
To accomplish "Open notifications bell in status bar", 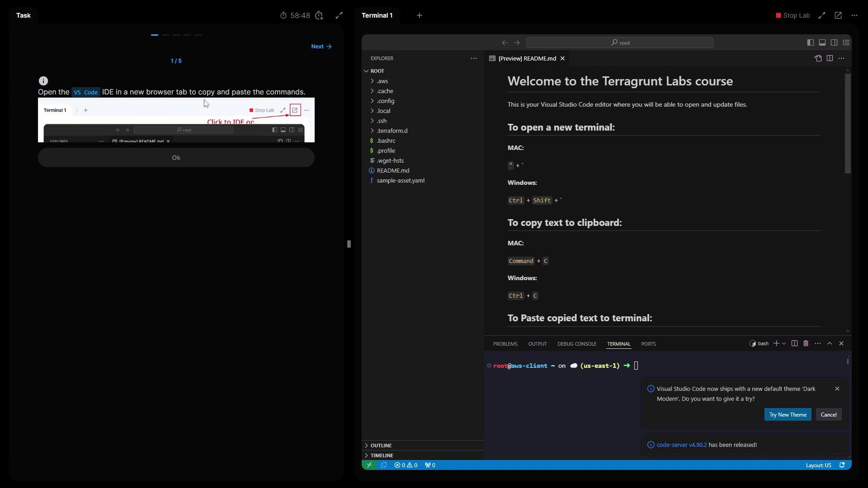I will coord(842,465).
